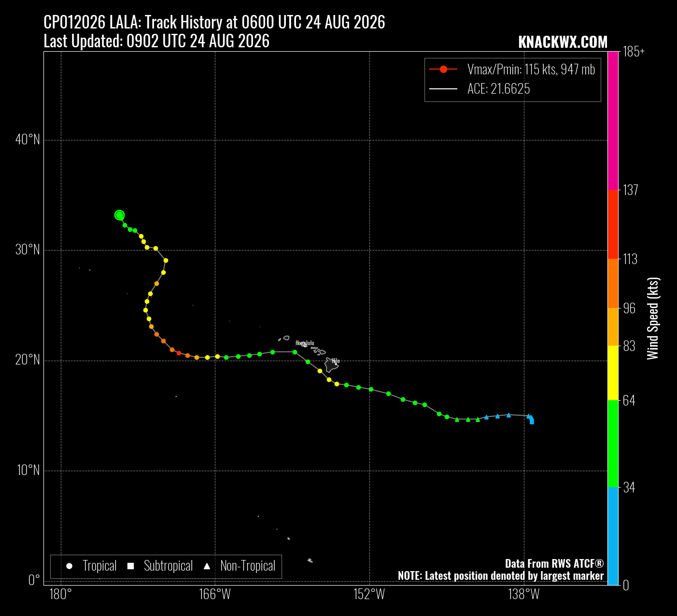The width and height of the screenshot is (677, 616).
Task: Select the red-orange peak intensity track point
Action: coord(179,353)
